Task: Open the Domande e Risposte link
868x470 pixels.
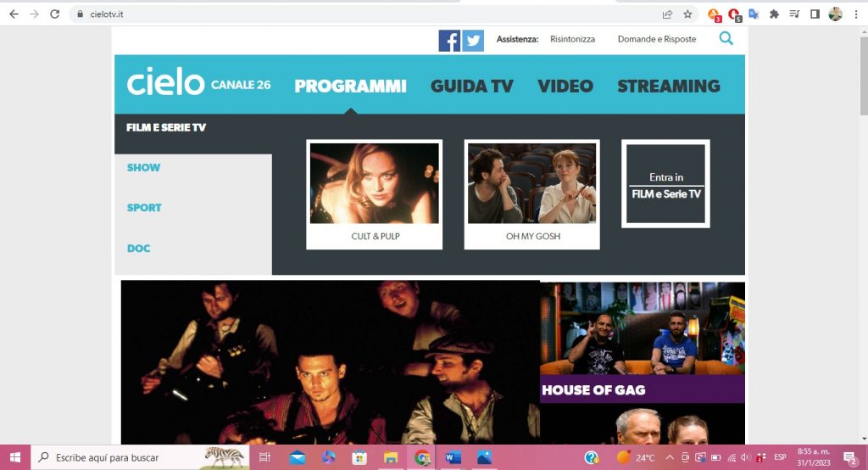Action: tap(656, 39)
